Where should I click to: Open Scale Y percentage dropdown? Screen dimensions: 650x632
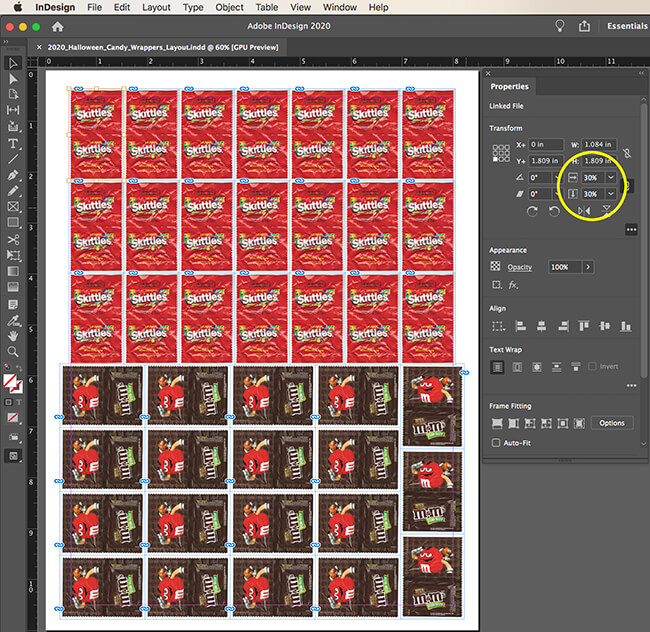(611, 194)
